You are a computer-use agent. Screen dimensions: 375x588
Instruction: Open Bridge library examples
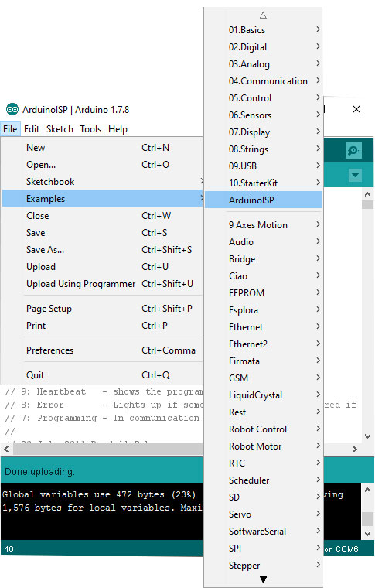(264, 258)
